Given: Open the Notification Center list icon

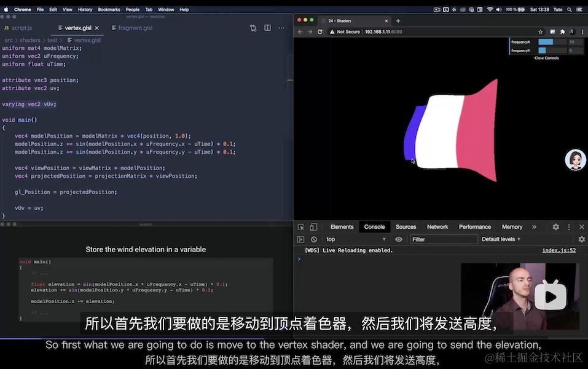Looking at the screenshot, I should pos(580,9).
